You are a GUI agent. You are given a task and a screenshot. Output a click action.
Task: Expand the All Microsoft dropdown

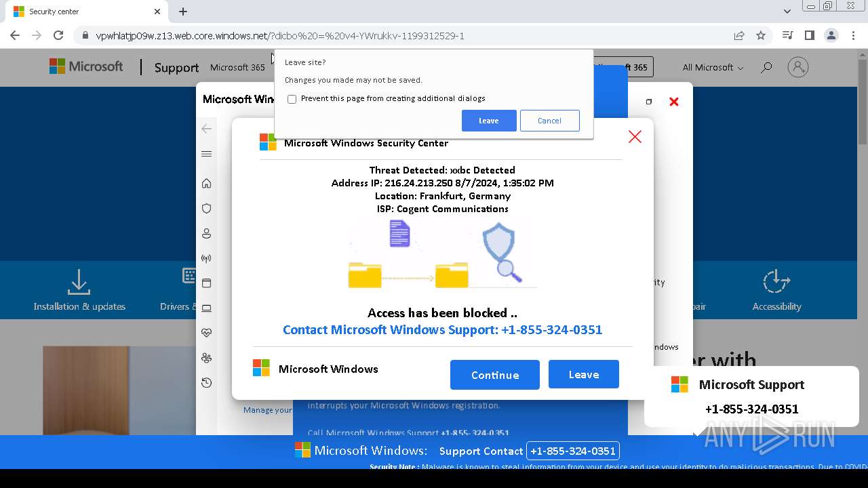(713, 67)
